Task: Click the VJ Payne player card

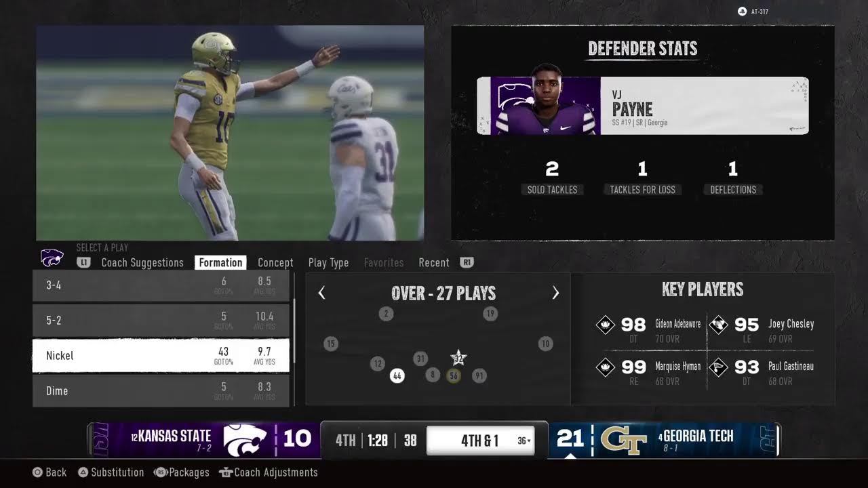Action: (642, 106)
